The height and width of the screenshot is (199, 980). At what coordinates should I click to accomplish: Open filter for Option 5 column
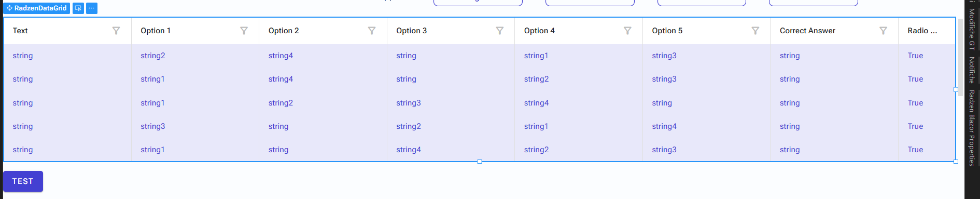tap(755, 31)
